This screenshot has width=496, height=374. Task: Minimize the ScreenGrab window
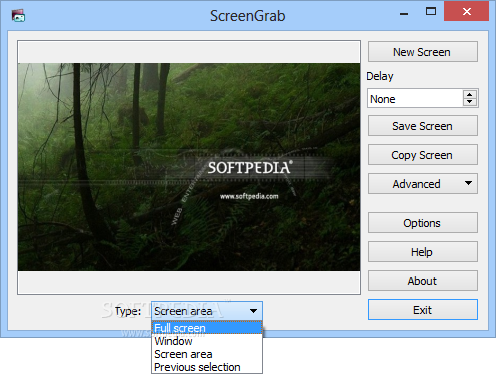click(404, 13)
